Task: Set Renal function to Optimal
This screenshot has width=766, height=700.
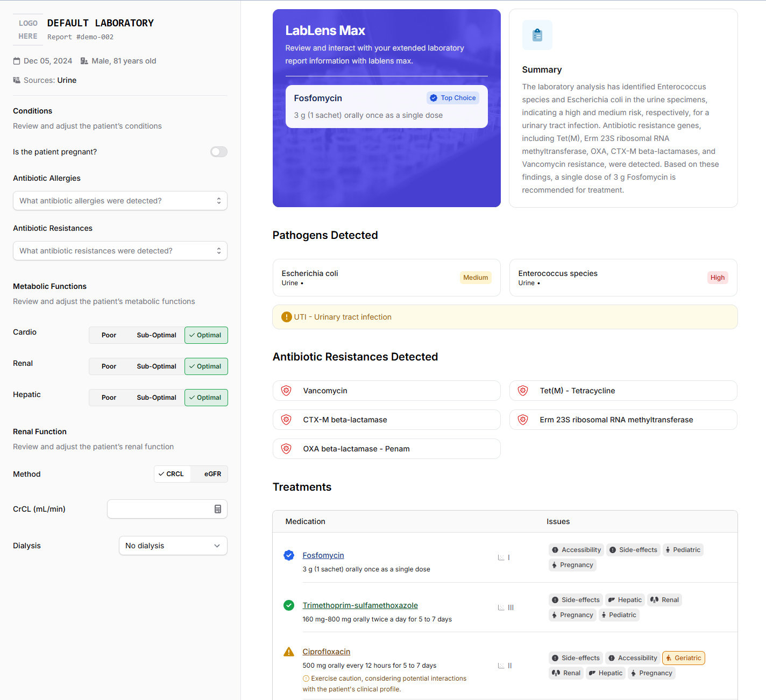Action: click(x=206, y=366)
